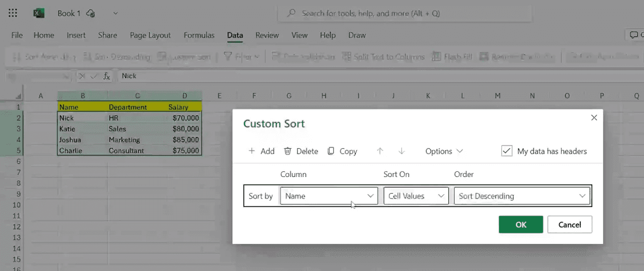Open the Order Sort Descending dropdown
644x271 pixels.
click(522, 196)
